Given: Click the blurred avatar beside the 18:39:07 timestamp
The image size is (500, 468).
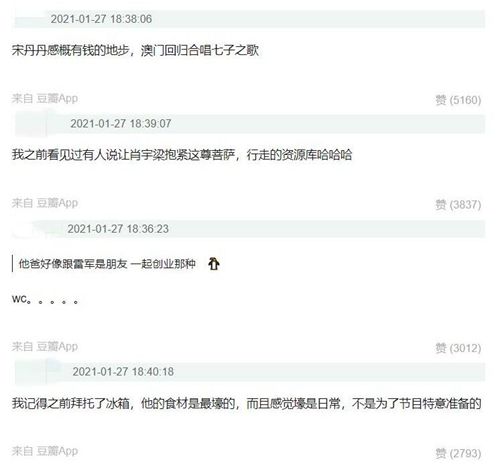Looking at the screenshot, I should [x=31, y=124].
